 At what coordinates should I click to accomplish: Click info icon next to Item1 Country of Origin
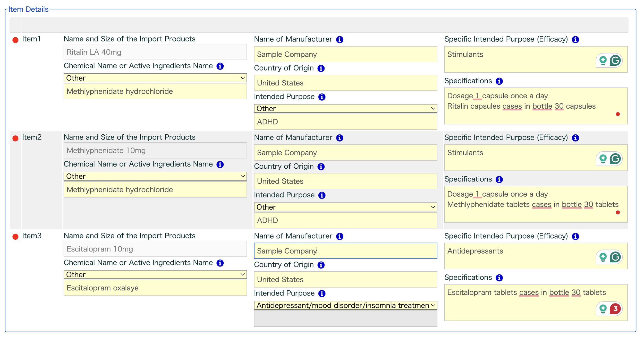(321, 68)
